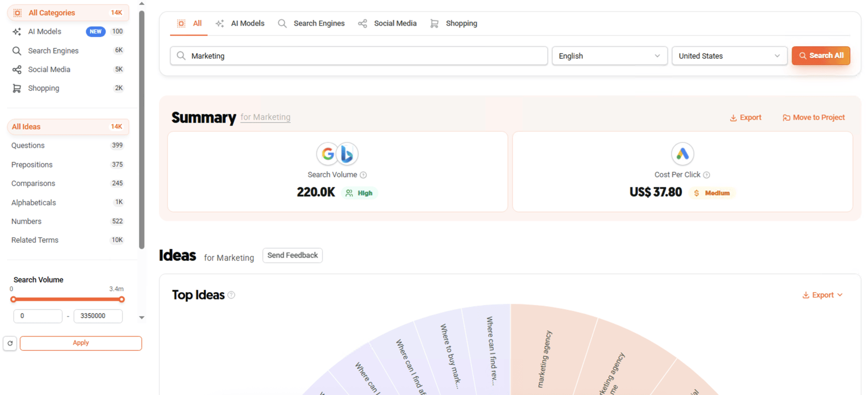The image size is (868, 395).
Task: Open the United States country dropdown
Action: [x=729, y=56]
